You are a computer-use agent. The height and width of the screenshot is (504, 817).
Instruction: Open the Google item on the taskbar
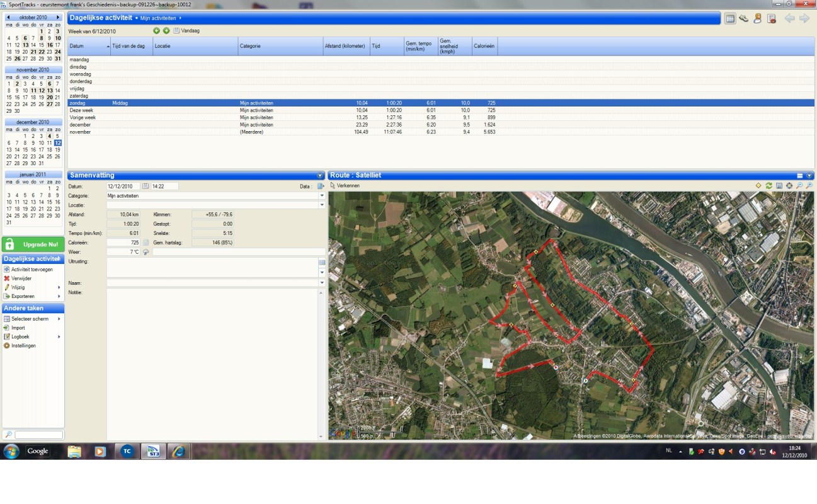pos(38,451)
